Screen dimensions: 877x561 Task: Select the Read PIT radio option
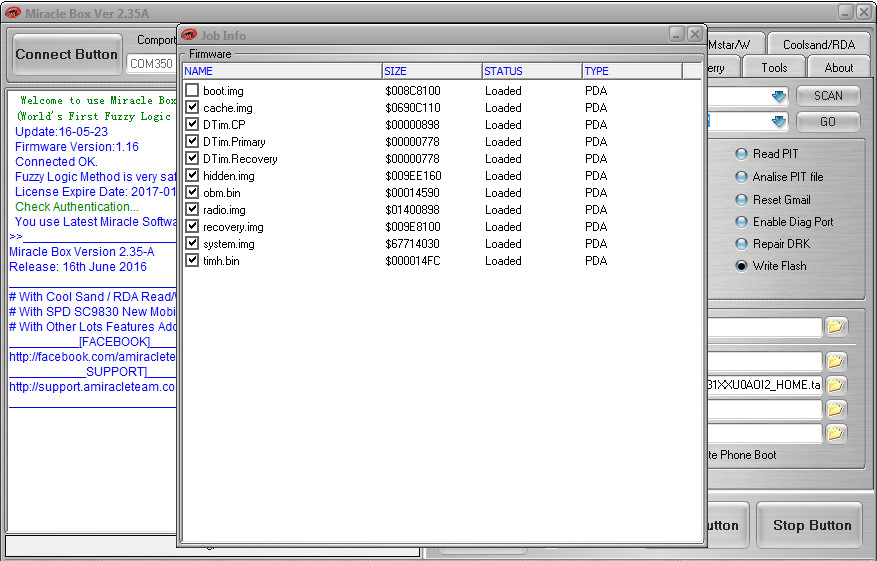(742, 154)
